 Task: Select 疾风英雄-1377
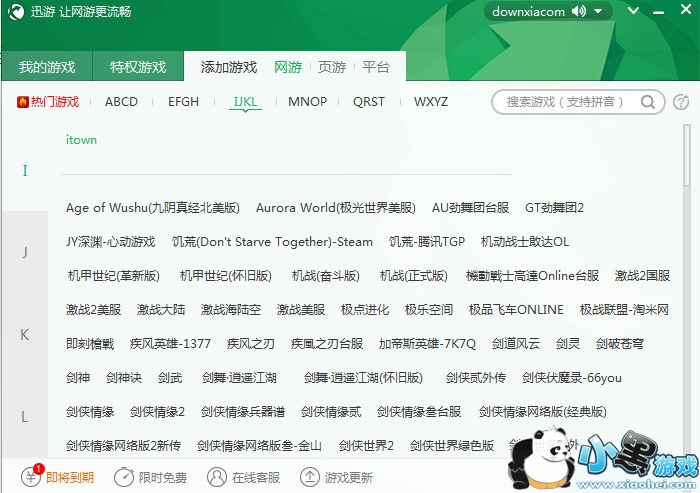click(x=170, y=343)
